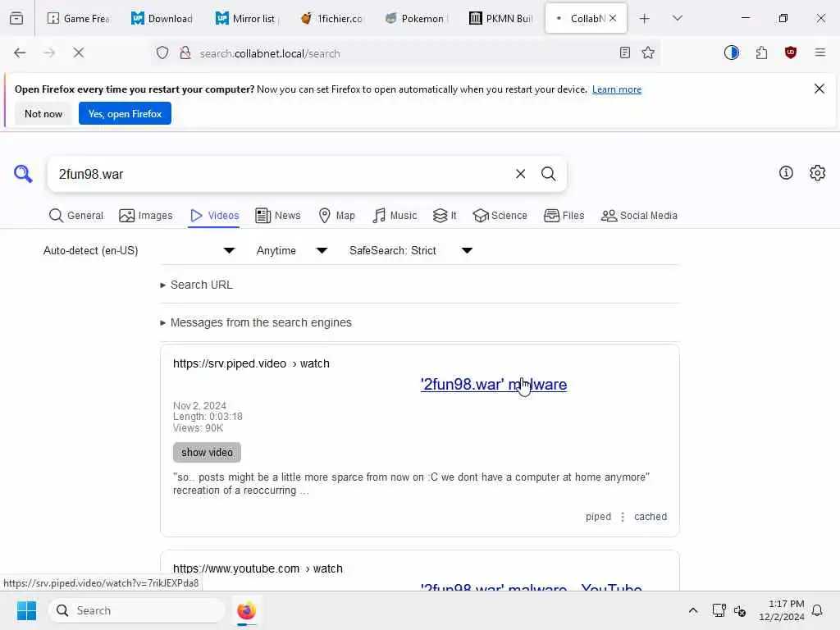
Task: Toggle reader view icon in address bar
Action: [x=624, y=52]
